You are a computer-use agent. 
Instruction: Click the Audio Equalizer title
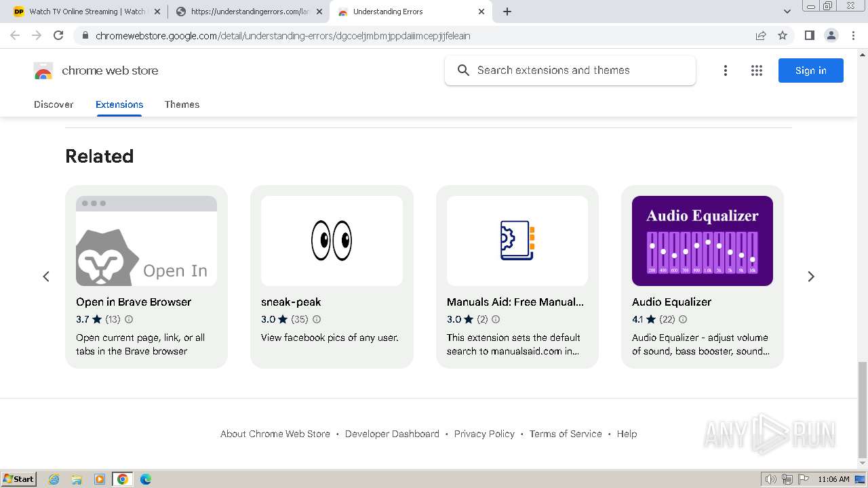[x=671, y=302]
